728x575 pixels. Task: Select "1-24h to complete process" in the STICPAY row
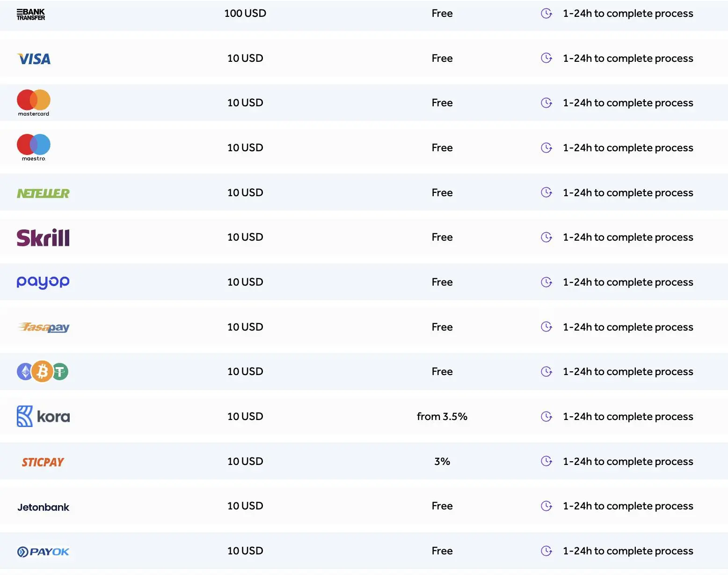(628, 462)
